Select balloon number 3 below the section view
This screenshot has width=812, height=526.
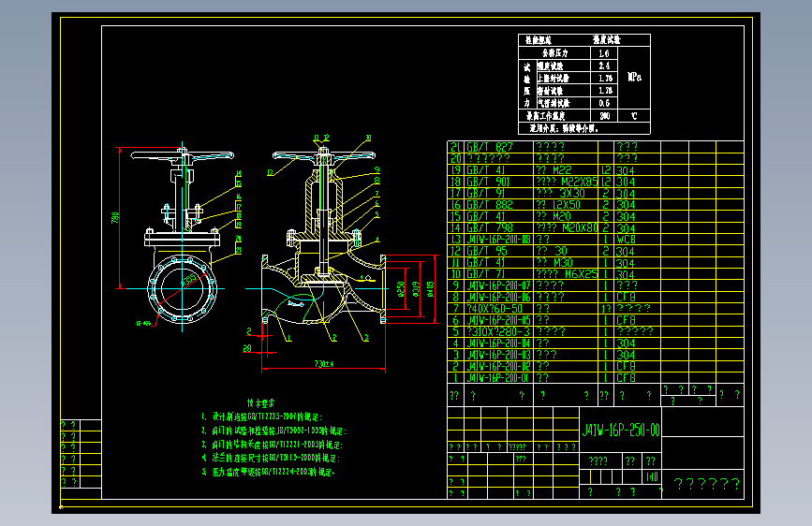tap(366, 338)
